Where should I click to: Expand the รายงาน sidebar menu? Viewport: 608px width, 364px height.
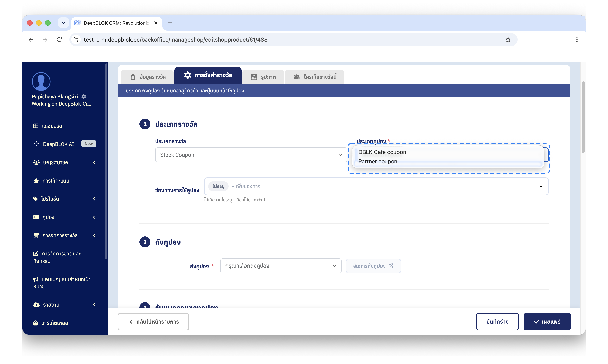(64, 305)
